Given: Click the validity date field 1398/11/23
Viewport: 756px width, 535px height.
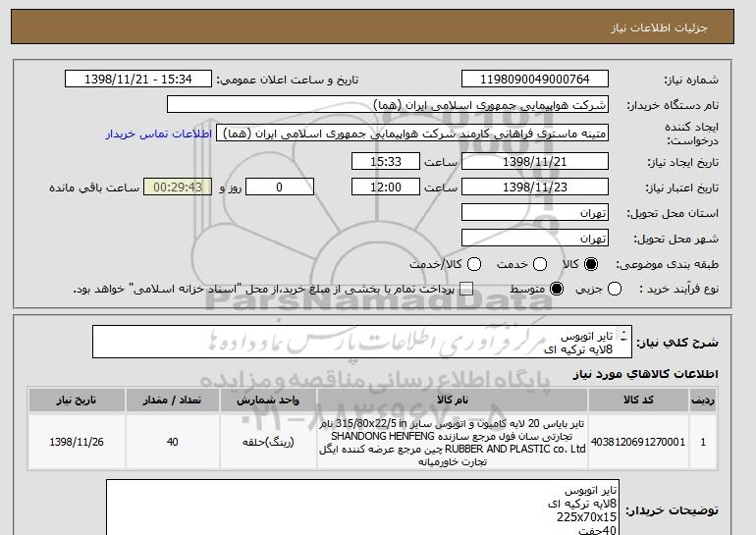Looking at the screenshot, I should click(535, 187).
